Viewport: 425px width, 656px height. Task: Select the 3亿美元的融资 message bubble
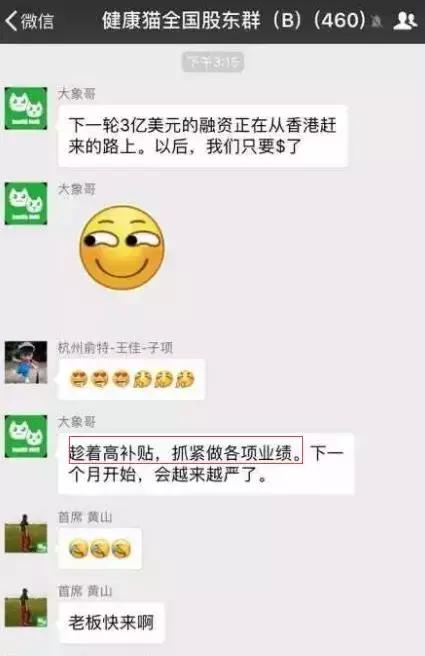pyautogui.click(x=203, y=136)
